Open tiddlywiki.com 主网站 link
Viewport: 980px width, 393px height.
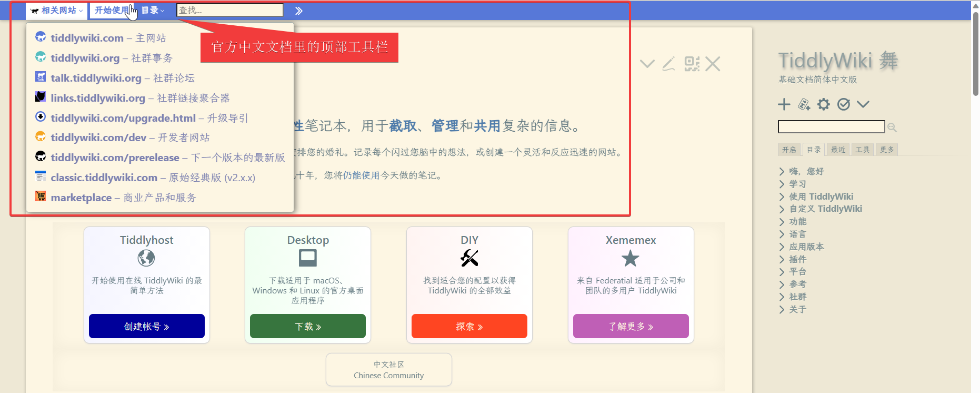pos(108,38)
